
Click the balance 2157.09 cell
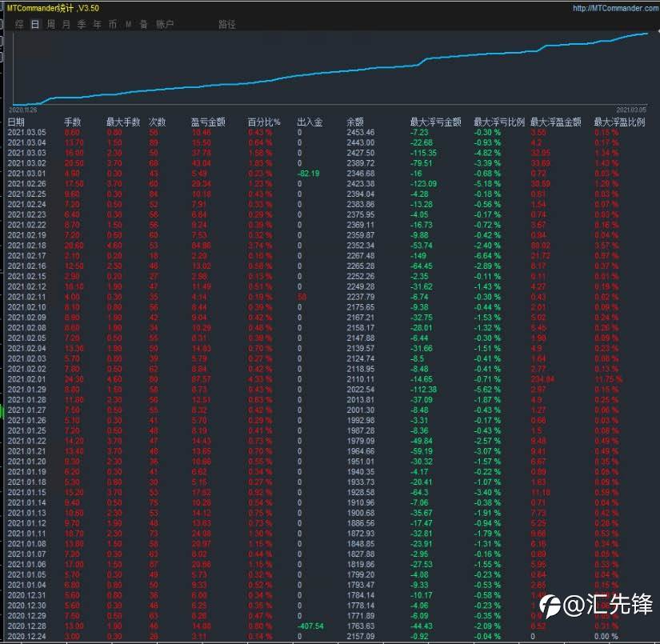click(360, 637)
